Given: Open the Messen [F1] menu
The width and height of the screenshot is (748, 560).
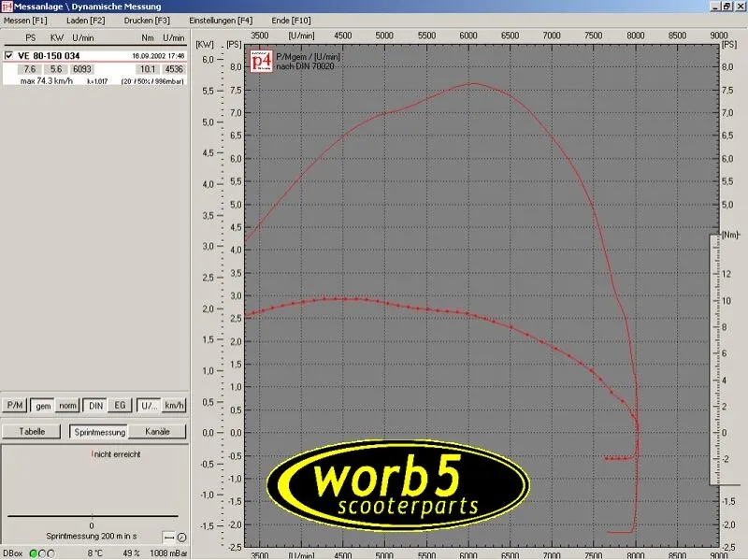Looking at the screenshot, I should [x=26, y=20].
